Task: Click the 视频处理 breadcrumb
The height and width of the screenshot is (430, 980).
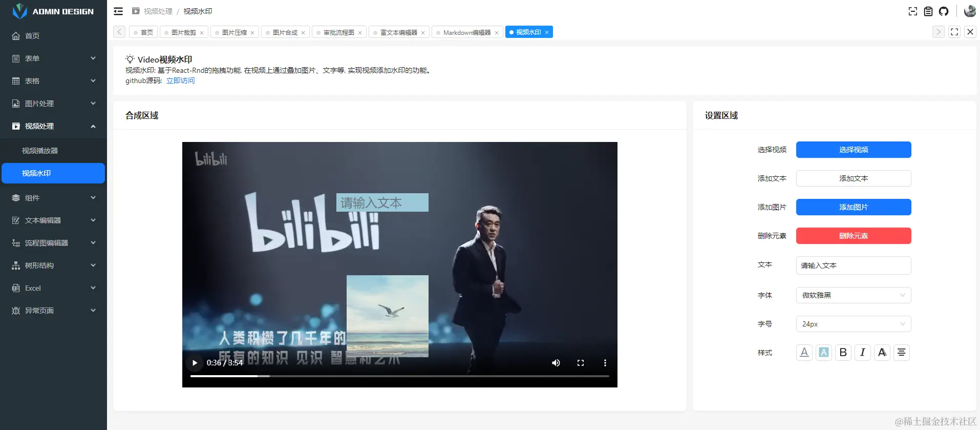Action: pyautogui.click(x=158, y=11)
